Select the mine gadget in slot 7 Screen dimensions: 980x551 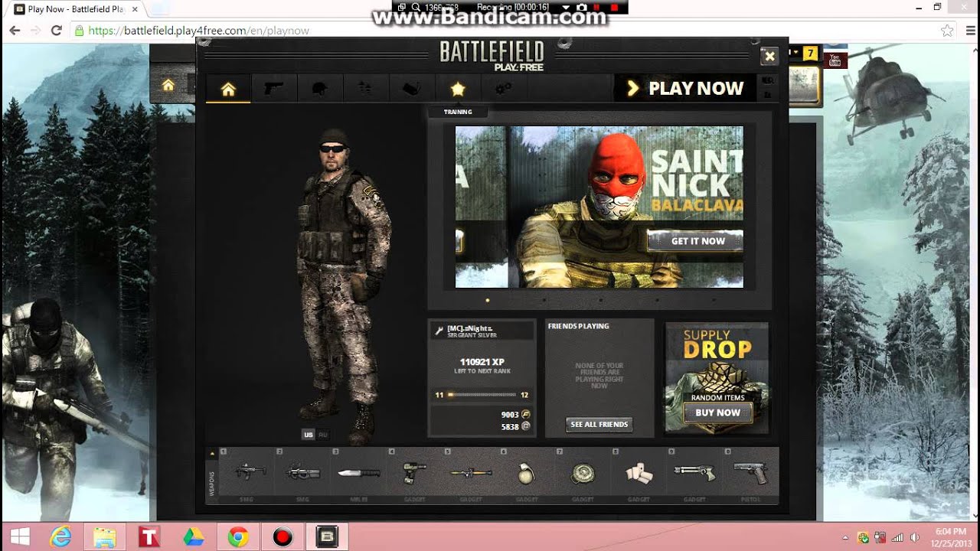tap(583, 474)
